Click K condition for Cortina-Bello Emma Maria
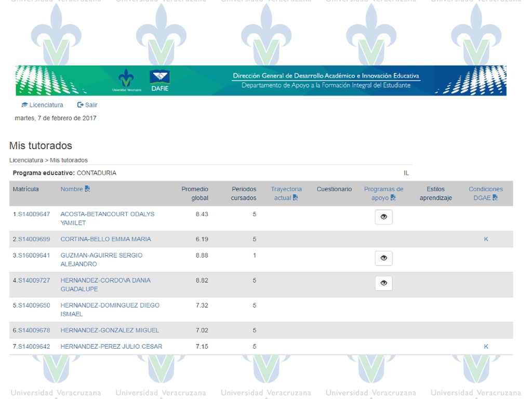This screenshot has height=399, width=532. [x=486, y=239]
